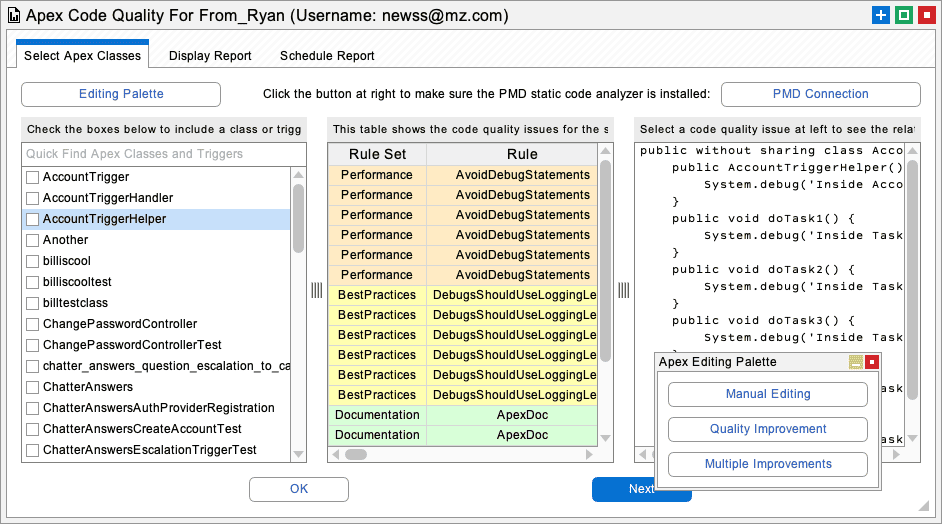Click class list scroll up arrow
Screen dimensions: 942x524
pos(298,175)
